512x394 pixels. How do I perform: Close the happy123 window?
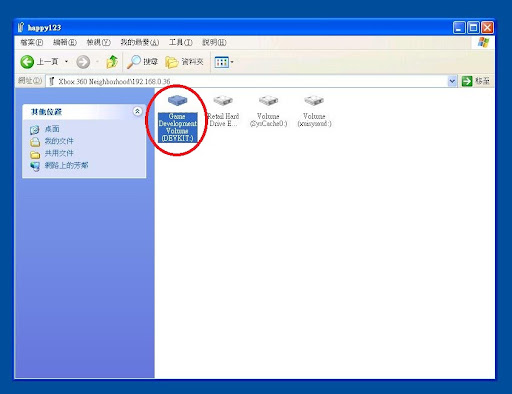click(488, 28)
